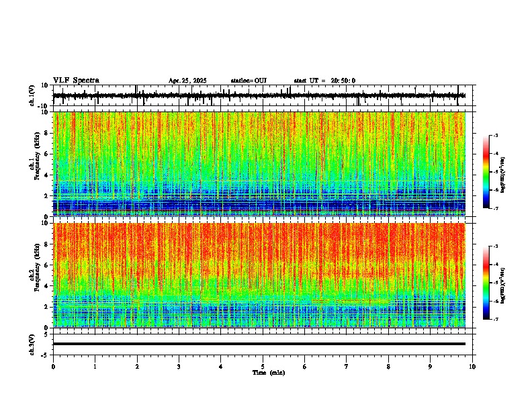The image size is (532, 411).
Task: Click the "8" kHz tick on ch.1 spectrogram
Action: click(48, 133)
